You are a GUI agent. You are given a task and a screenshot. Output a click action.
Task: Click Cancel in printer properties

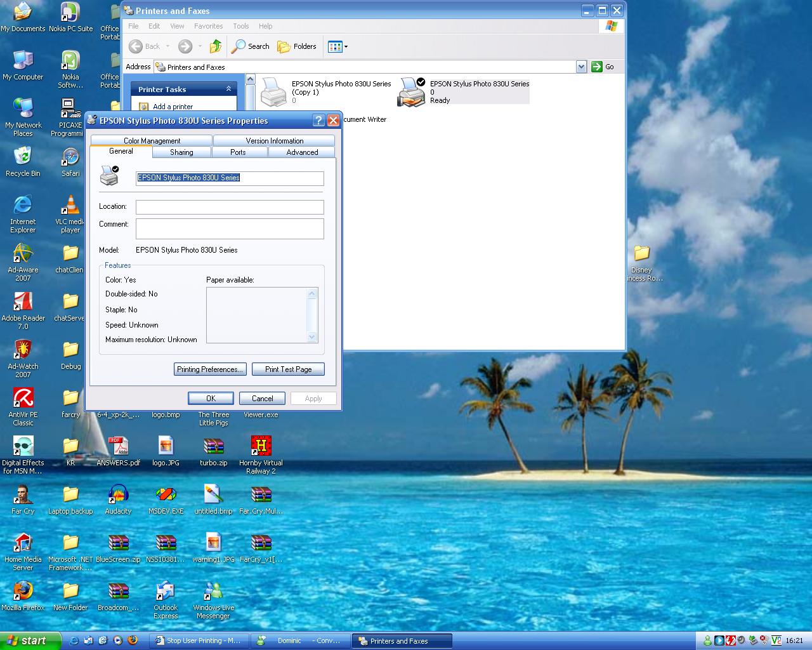pos(262,398)
